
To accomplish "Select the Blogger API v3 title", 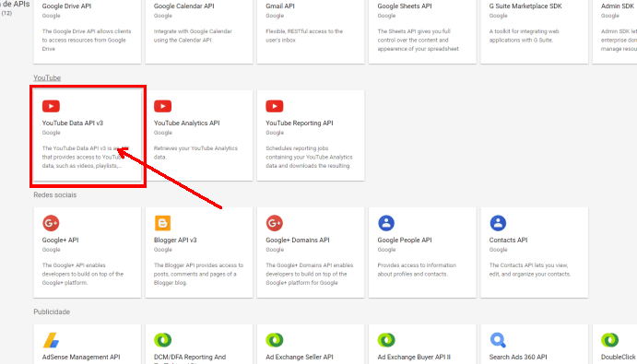I will (x=175, y=241).
